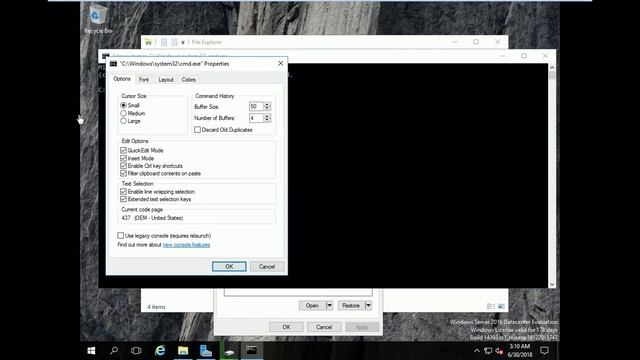The width and height of the screenshot is (640, 360).
Task: Increase Buffer Size with up arrow
Action: 267,104
